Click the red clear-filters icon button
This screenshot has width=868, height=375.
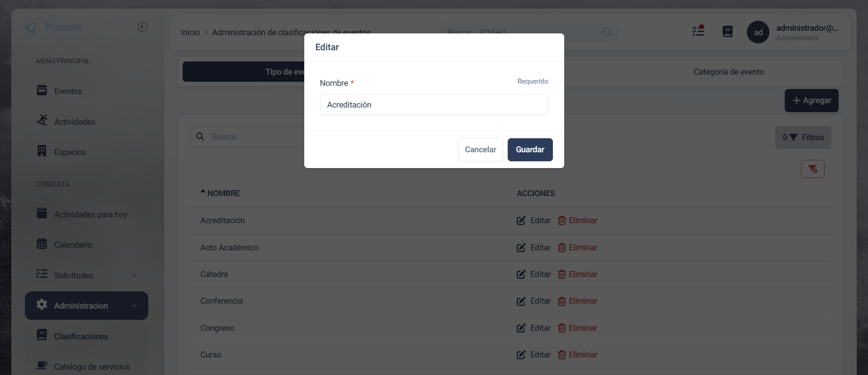pyautogui.click(x=812, y=169)
